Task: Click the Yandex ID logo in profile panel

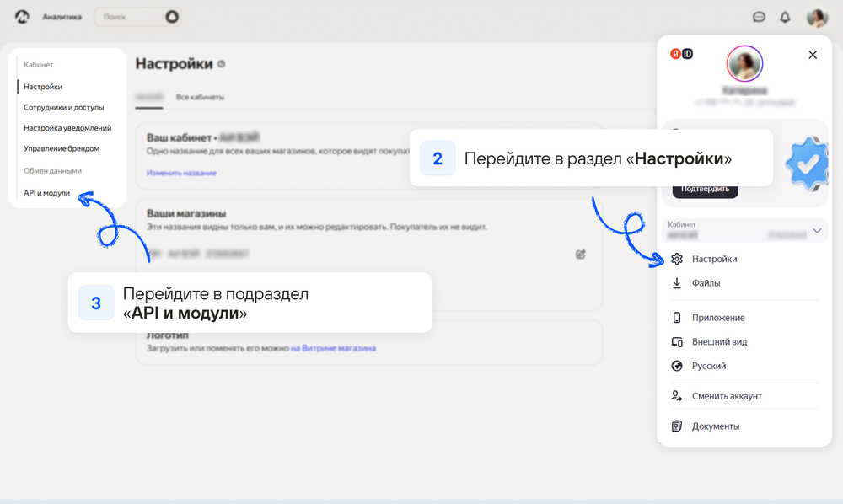Action: [x=681, y=54]
